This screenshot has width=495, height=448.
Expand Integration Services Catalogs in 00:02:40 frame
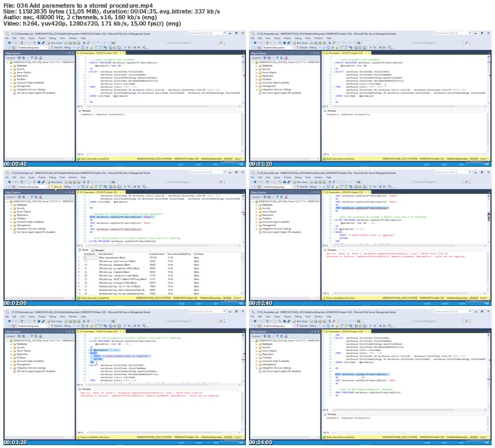(x=256, y=229)
